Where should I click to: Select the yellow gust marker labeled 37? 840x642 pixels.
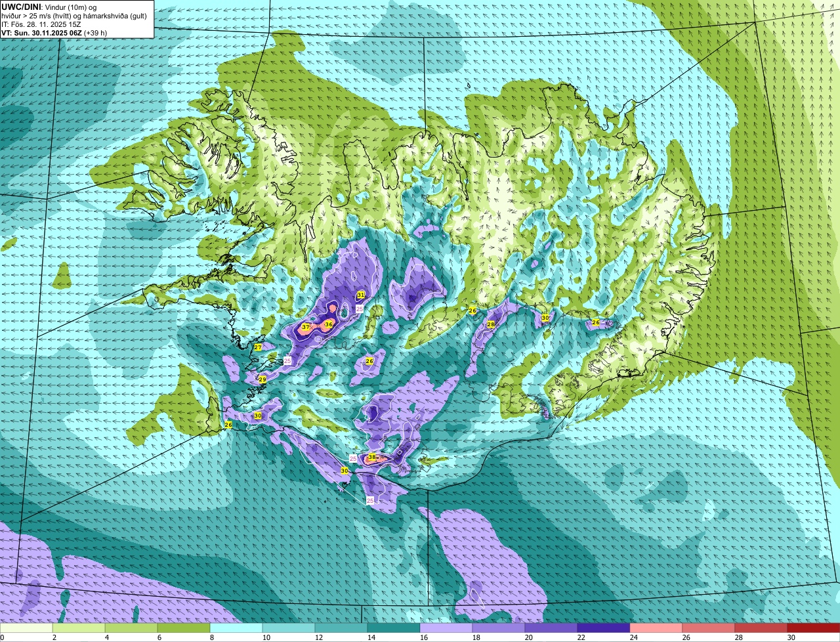[x=306, y=327]
